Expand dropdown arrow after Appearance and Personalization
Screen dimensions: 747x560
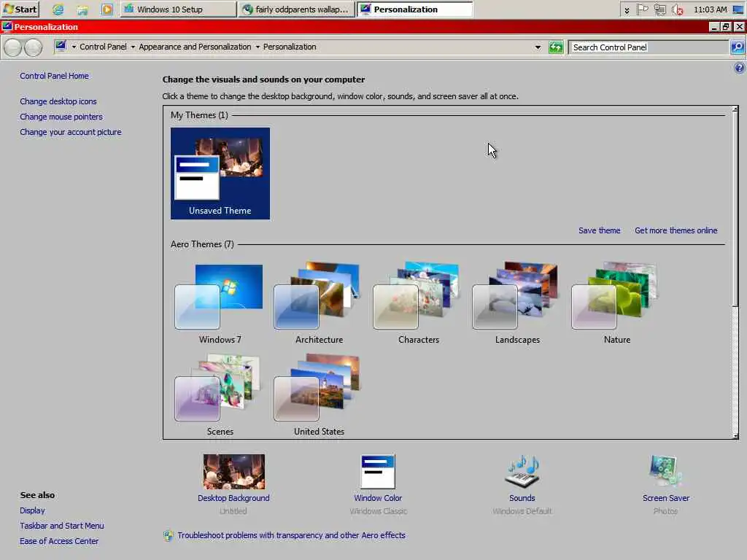[258, 47]
